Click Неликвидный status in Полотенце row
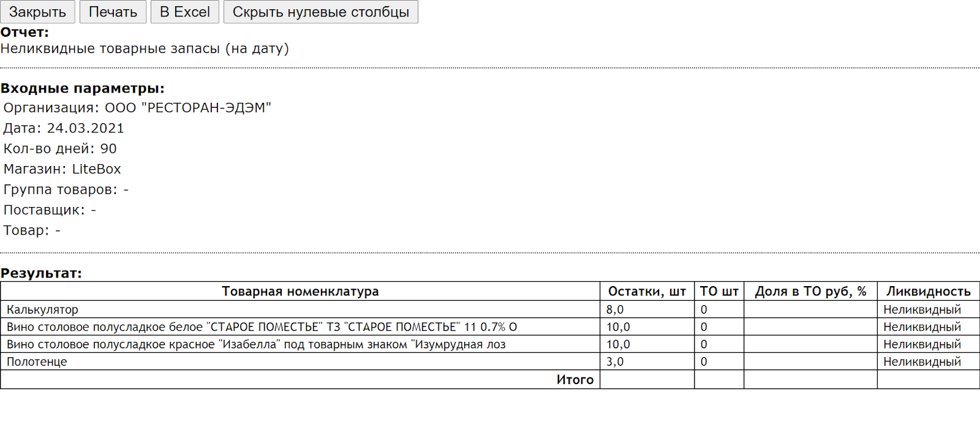The image size is (980, 446). 922,361
